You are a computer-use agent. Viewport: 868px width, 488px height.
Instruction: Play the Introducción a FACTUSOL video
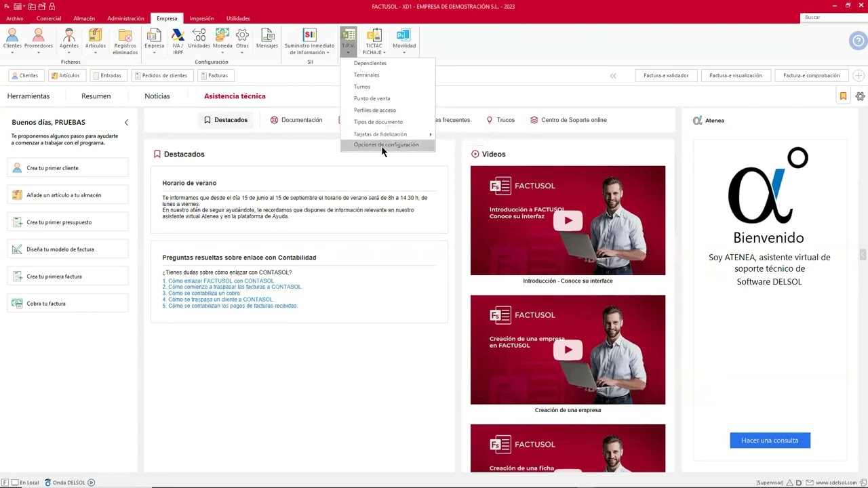pyautogui.click(x=568, y=220)
